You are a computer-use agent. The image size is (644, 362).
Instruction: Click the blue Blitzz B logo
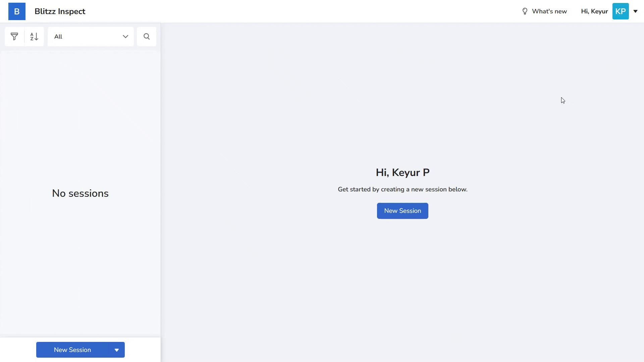pyautogui.click(x=17, y=11)
